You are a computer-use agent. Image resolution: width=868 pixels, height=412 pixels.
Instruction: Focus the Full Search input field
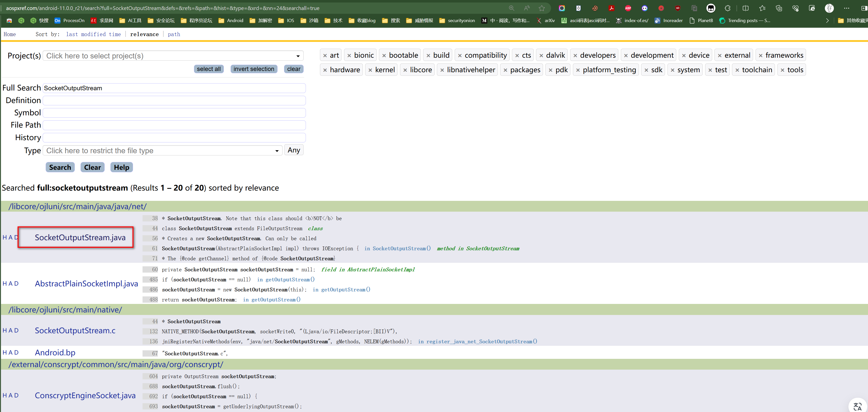tap(174, 88)
